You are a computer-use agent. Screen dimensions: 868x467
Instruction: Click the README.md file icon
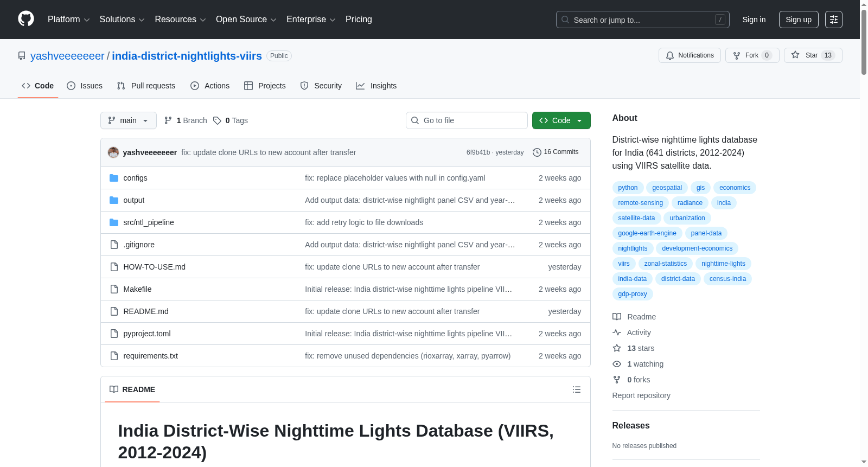tap(114, 311)
